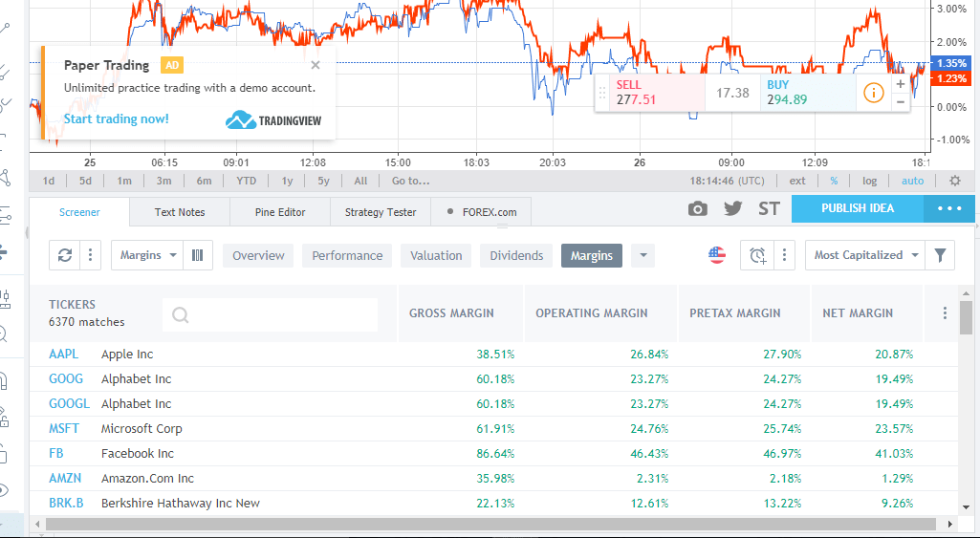The image size is (980, 538).
Task: Increase order quantity with plus button
Action: click(900, 84)
